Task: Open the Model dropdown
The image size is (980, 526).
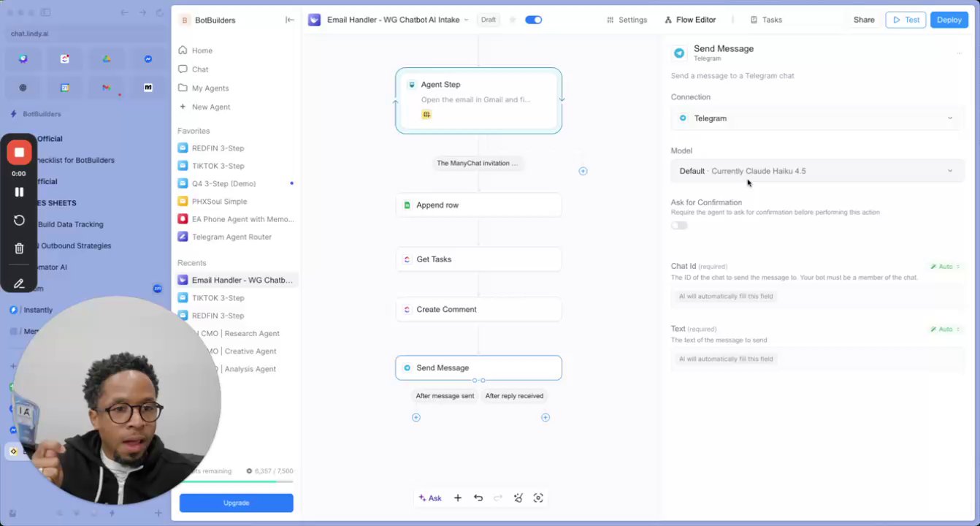Action: pos(817,171)
